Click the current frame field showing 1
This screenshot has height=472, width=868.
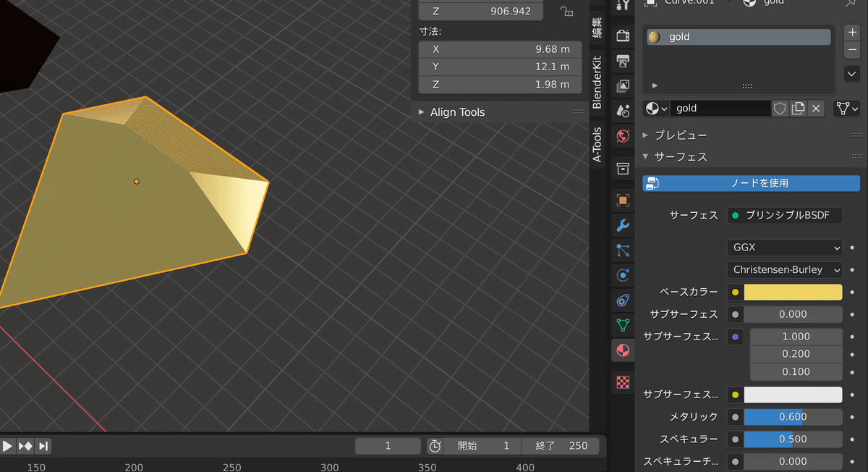[388, 446]
